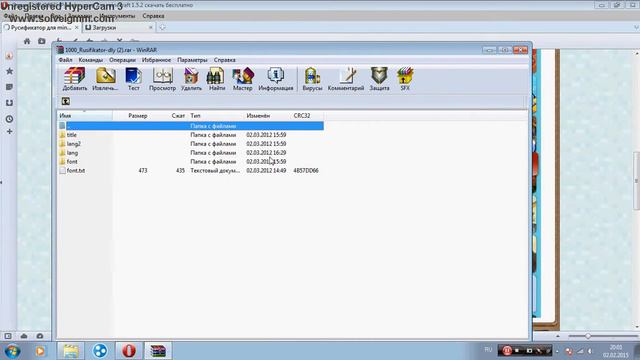The height and width of the screenshot is (360, 640).
Task: Click the browser sidebar plus icon
Action: pos(9,131)
